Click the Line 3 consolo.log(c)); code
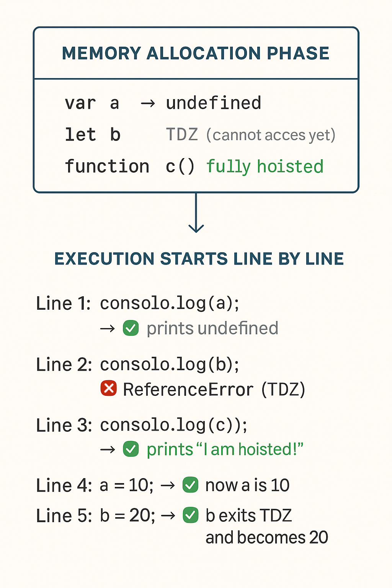The height and width of the screenshot is (588, 392). pos(174,426)
